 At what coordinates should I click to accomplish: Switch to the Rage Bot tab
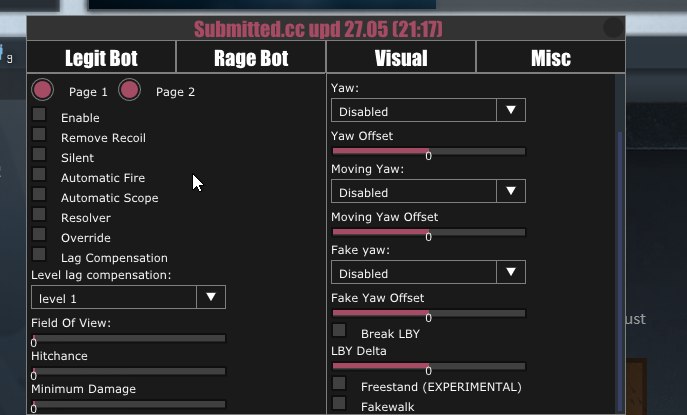coord(251,57)
